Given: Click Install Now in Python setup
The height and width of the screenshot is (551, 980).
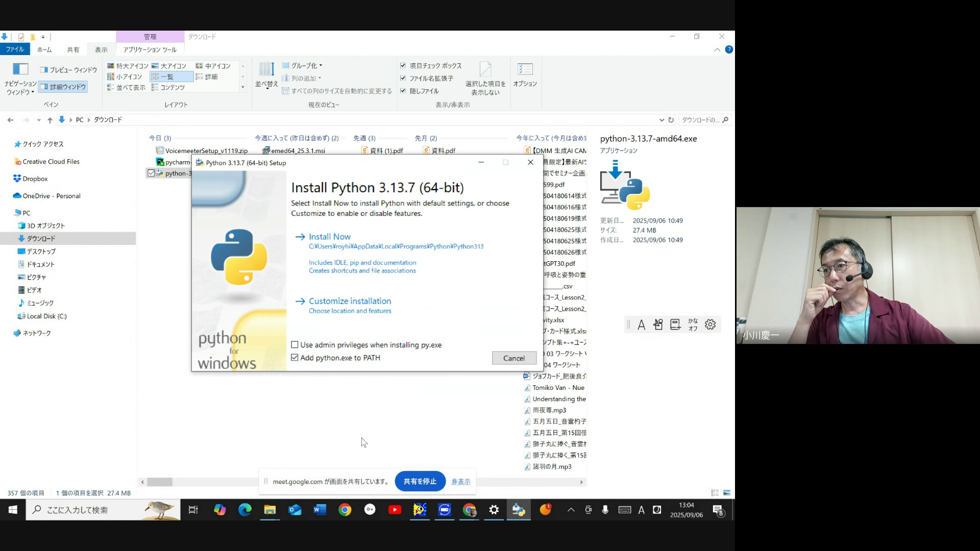Looking at the screenshot, I should pyautogui.click(x=329, y=237).
